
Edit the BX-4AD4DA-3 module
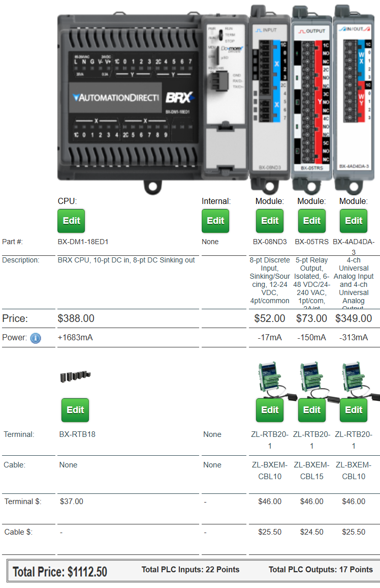[354, 221]
